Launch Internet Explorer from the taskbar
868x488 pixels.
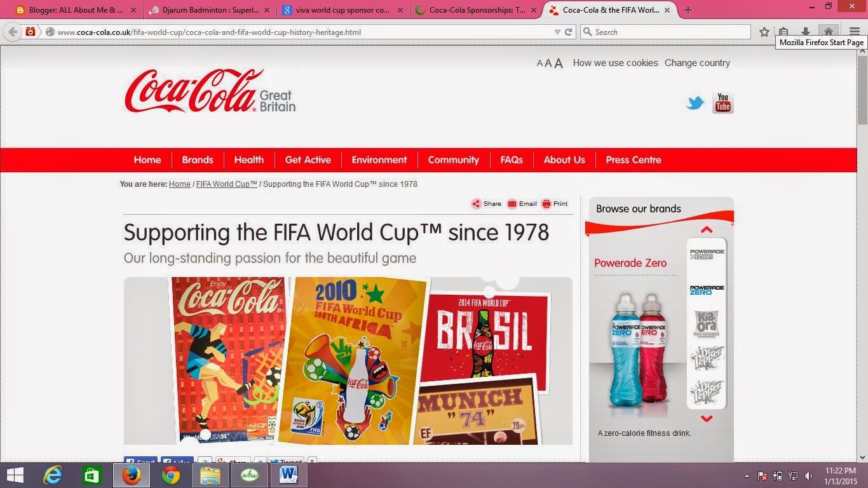pos(53,475)
